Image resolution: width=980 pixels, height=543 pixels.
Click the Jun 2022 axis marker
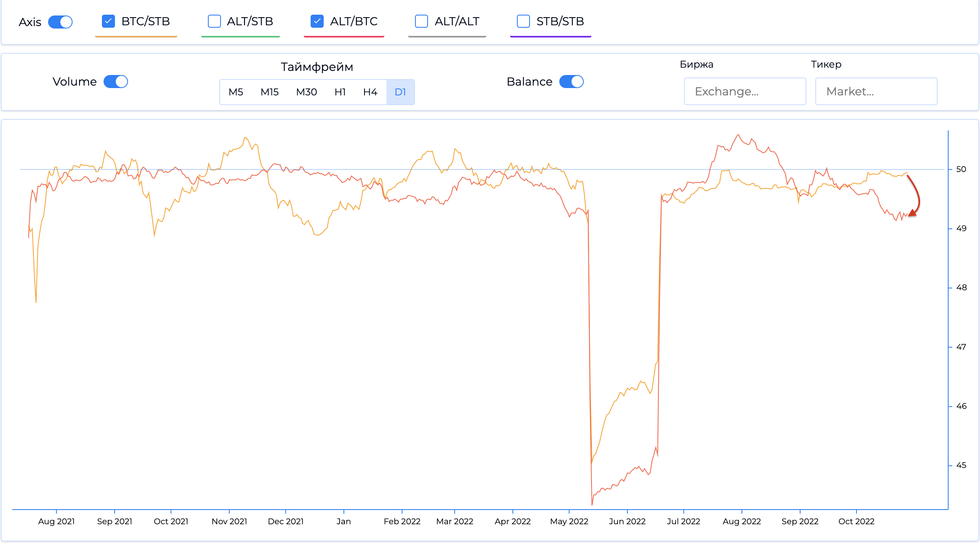pyautogui.click(x=627, y=521)
